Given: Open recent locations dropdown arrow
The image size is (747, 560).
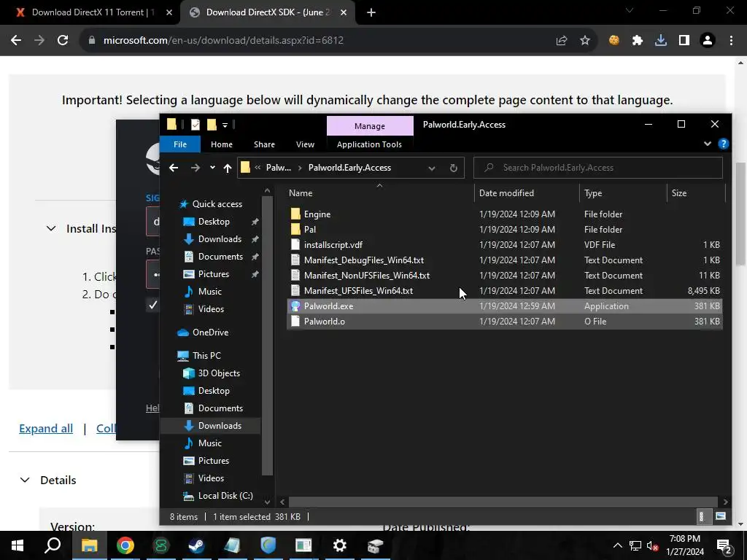Looking at the screenshot, I should tap(212, 168).
